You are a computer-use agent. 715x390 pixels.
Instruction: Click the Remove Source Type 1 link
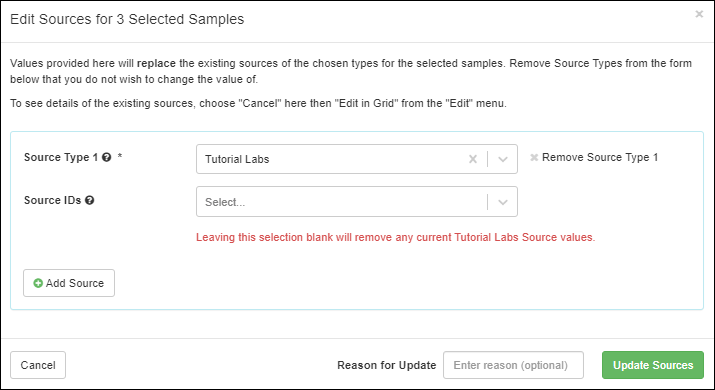[594, 157]
